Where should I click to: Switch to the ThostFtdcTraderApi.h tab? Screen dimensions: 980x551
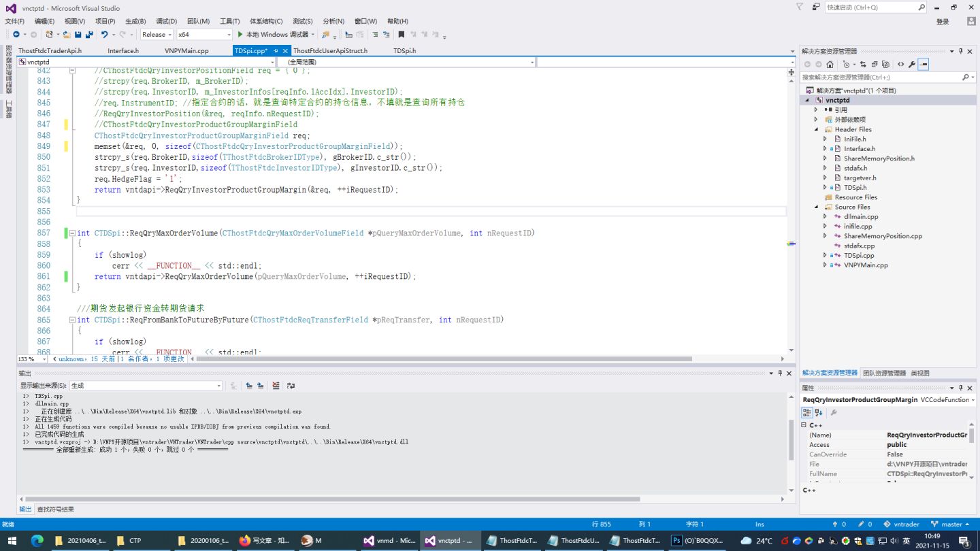50,50
